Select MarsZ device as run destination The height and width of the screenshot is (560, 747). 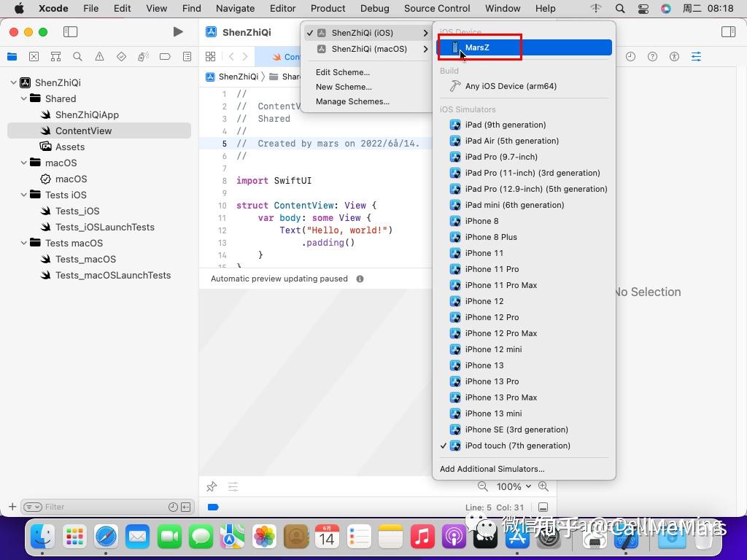[x=524, y=47]
